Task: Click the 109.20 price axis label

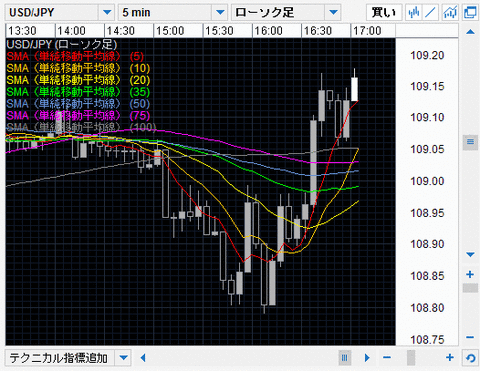Action: point(427,55)
